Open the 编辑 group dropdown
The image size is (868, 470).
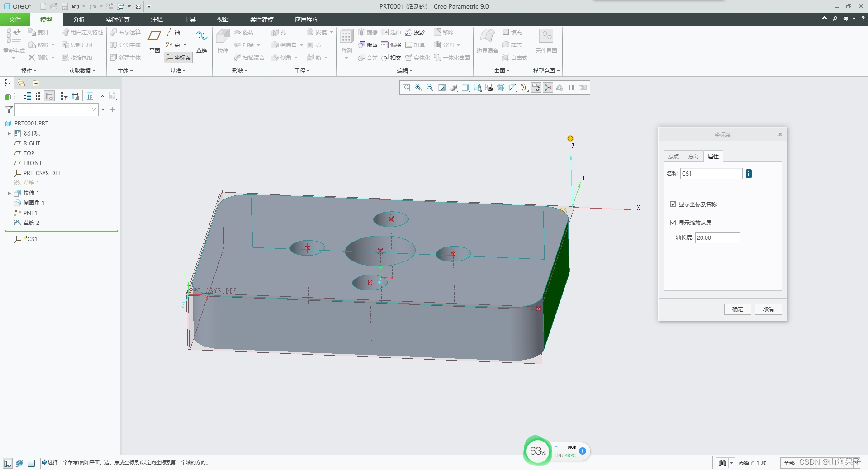click(405, 71)
